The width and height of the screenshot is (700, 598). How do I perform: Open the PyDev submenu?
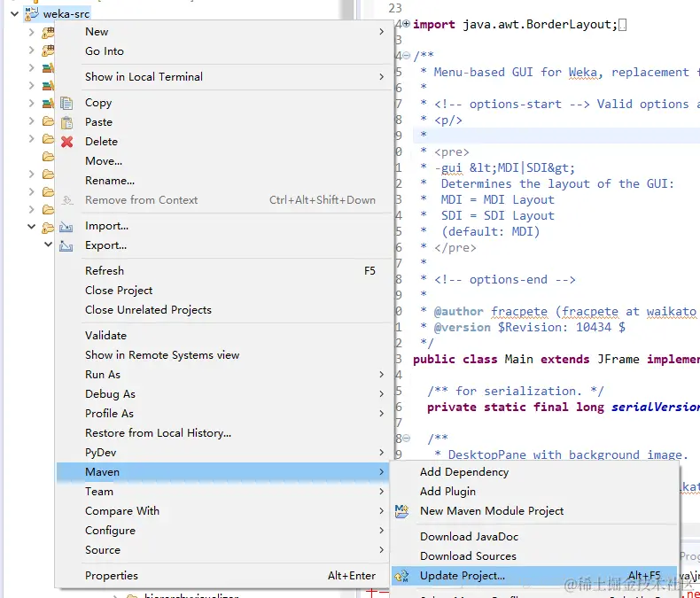coord(223,453)
